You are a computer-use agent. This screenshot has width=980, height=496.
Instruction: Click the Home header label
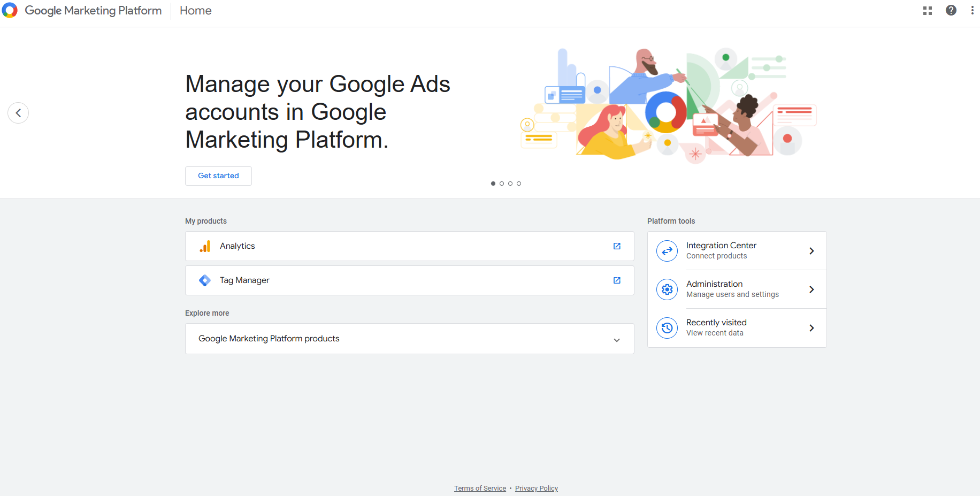195,11
